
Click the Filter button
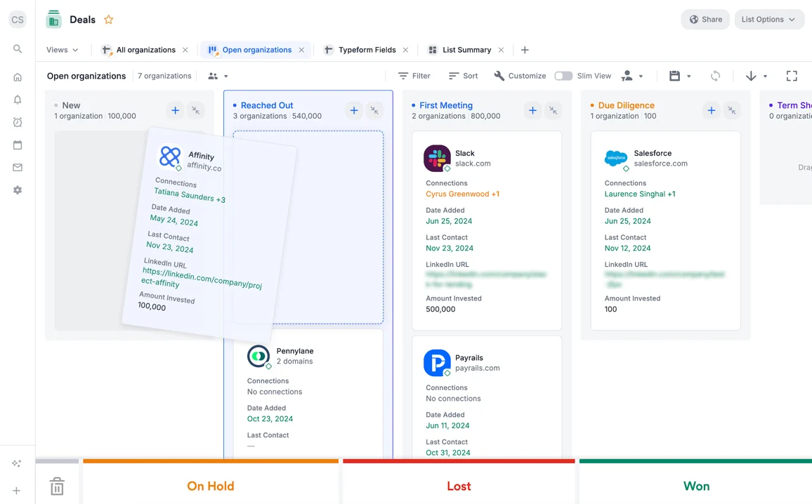click(414, 76)
